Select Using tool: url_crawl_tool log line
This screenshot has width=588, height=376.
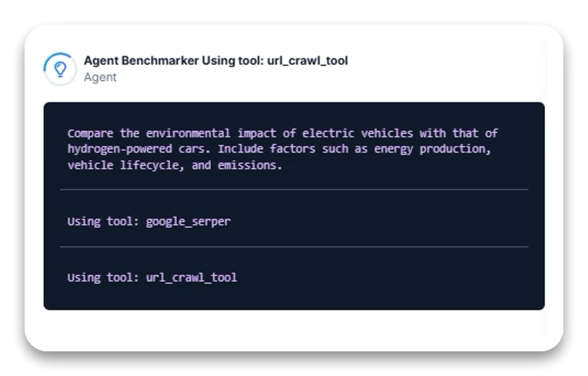pos(152,277)
